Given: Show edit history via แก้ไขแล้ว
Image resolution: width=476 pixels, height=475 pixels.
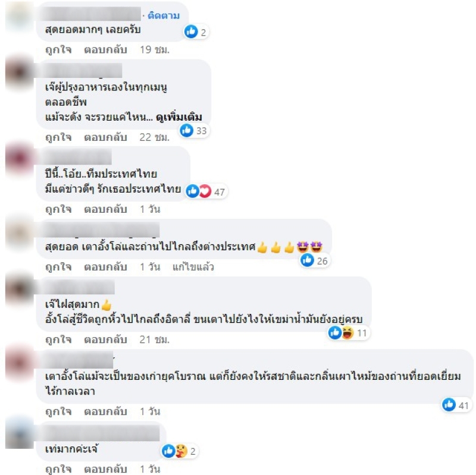Looking at the screenshot, I should [193, 267].
